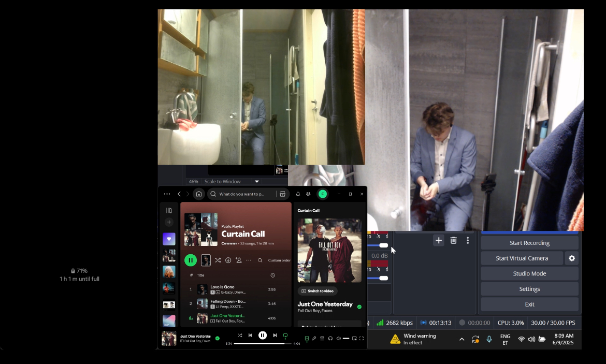Show hidden system tray icons chevron
The image size is (606, 364).
(x=462, y=339)
